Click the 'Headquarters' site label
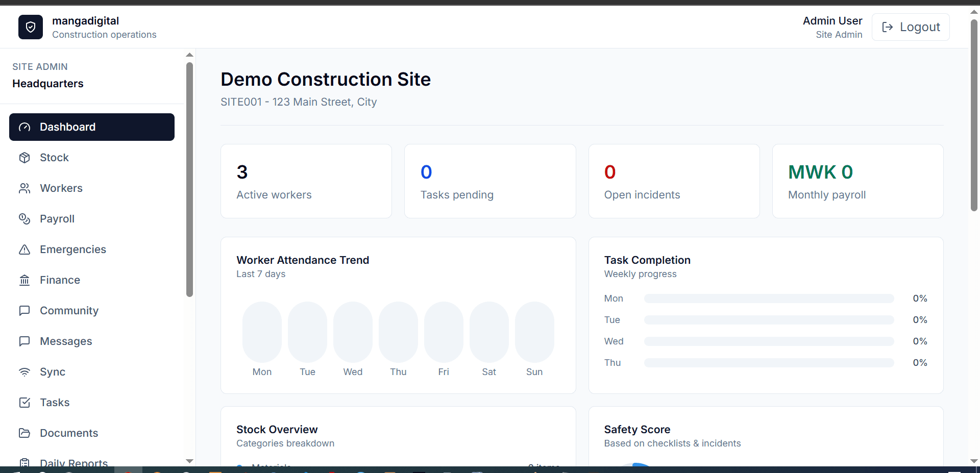 48,84
